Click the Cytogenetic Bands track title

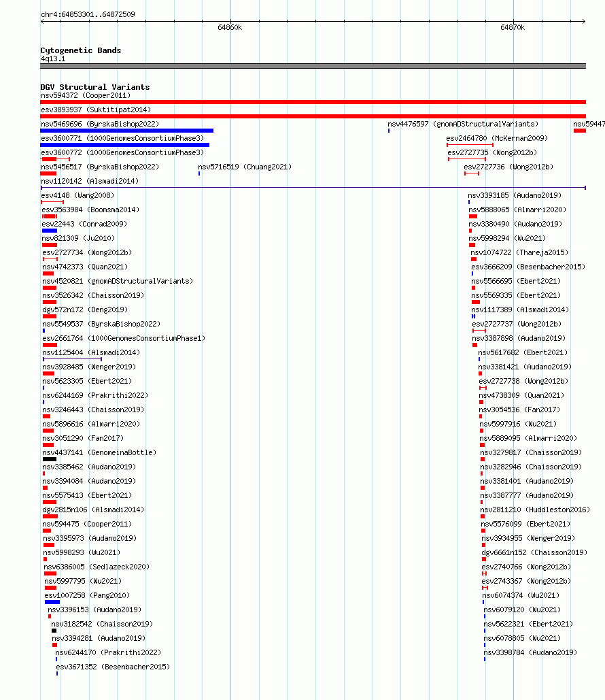point(81,50)
